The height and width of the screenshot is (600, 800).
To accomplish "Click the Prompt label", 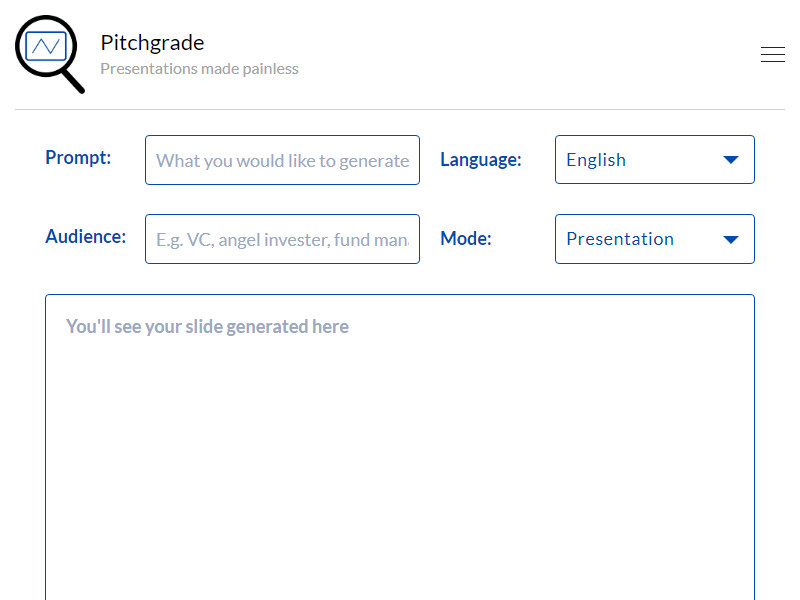I will 78,157.
